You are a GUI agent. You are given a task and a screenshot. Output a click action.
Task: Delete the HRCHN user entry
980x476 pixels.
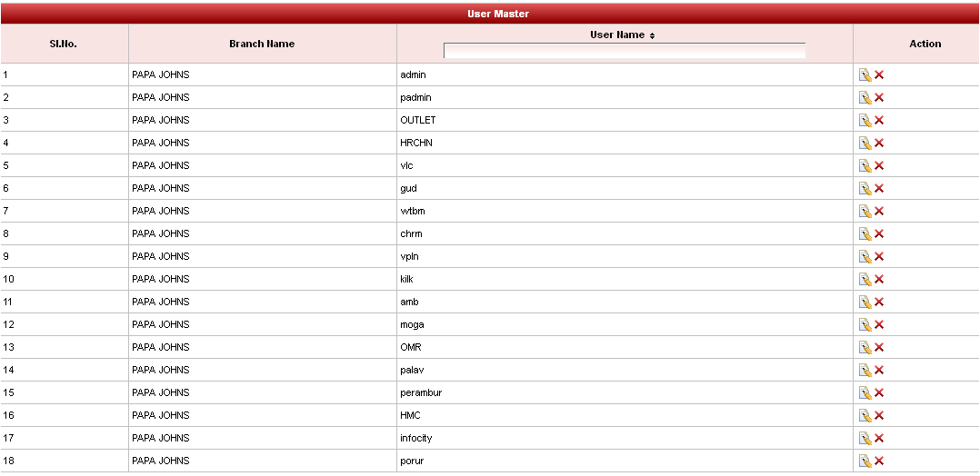[x=879, y=143]
